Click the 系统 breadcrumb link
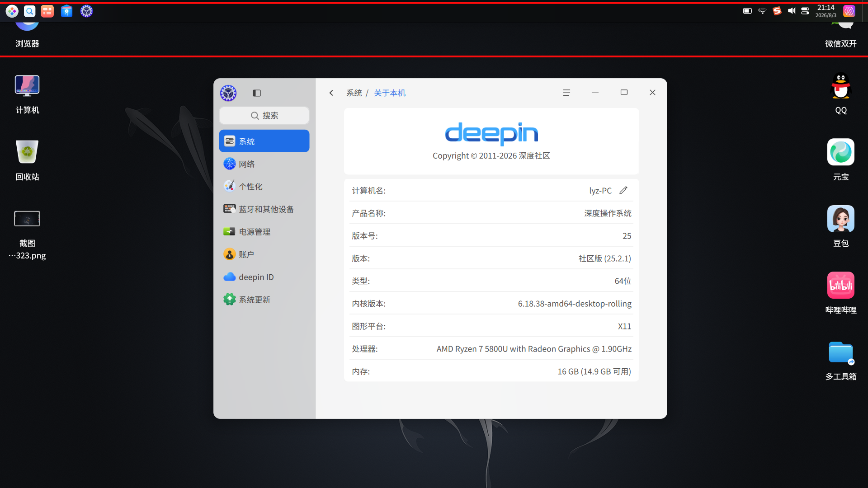 (354, 93)
